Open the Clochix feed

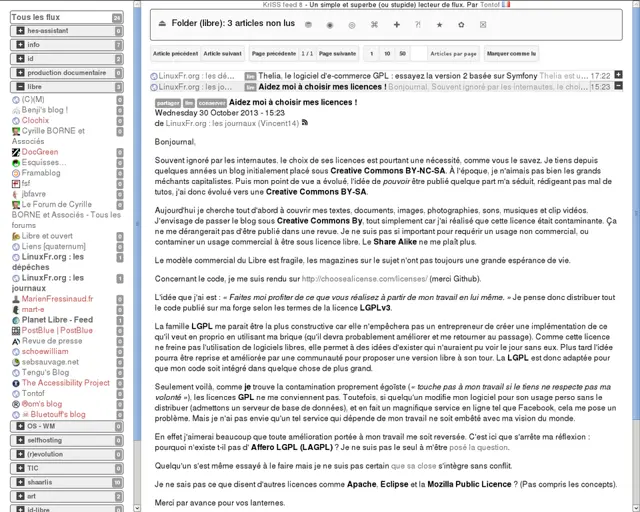[35, 120]
